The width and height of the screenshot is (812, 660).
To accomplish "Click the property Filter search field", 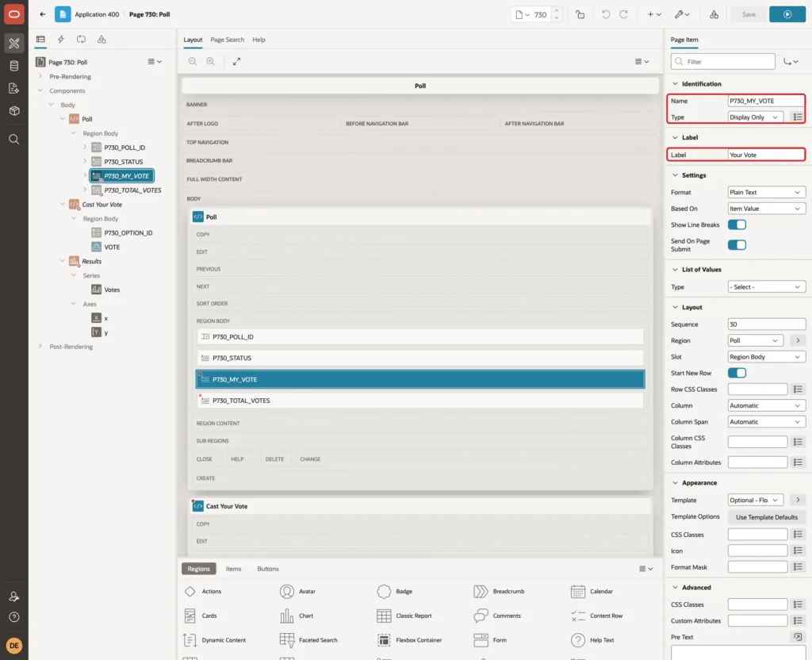I will coord(723,62).
